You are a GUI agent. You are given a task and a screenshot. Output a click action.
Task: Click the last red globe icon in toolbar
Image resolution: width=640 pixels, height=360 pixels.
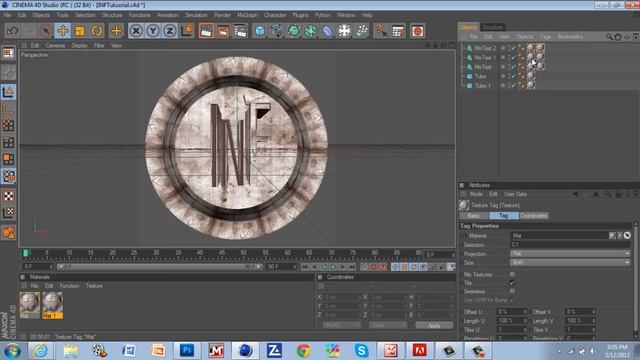(x=417, y=31)
